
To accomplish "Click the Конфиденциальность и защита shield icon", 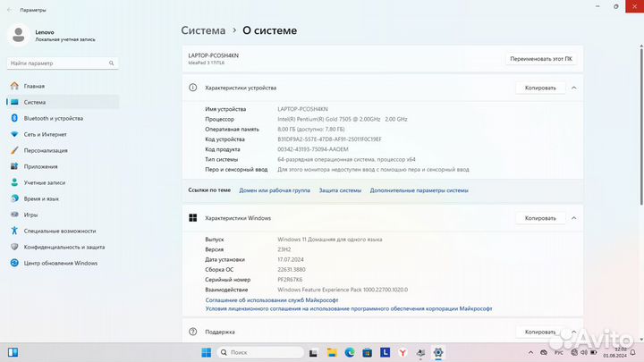I will tap(14, 247).
